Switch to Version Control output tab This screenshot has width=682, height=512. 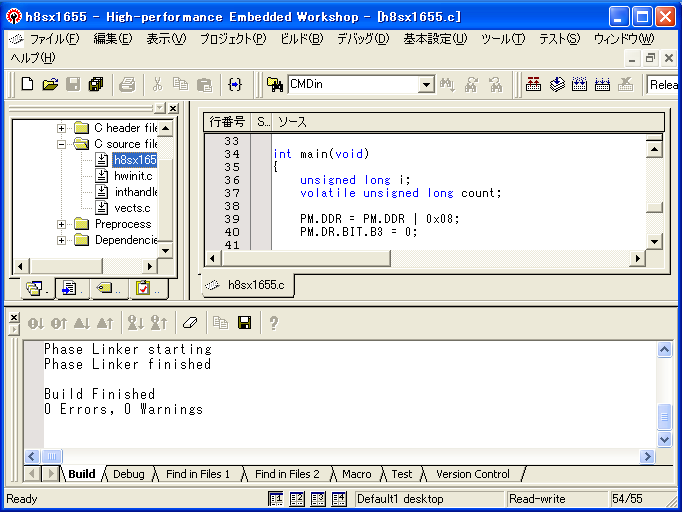(473, 474)
